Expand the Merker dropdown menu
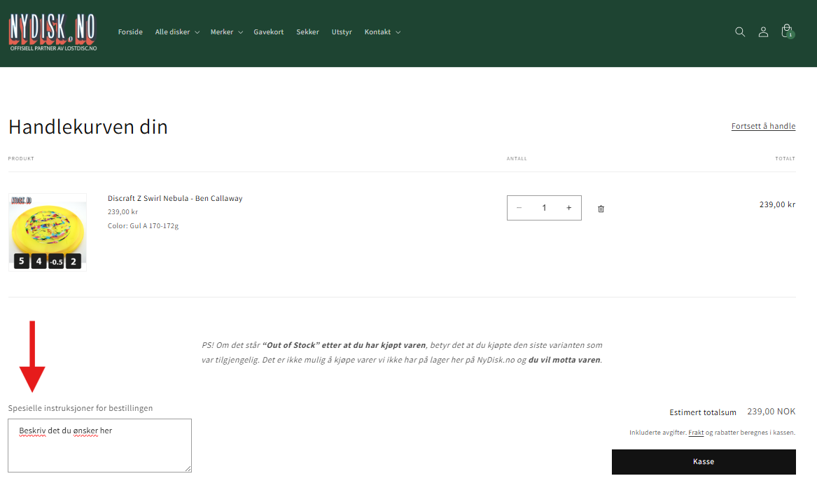 tap(226, 32)
